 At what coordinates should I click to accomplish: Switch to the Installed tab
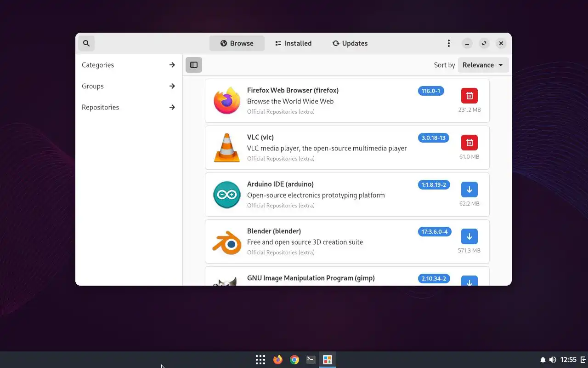tap(293, 43)
